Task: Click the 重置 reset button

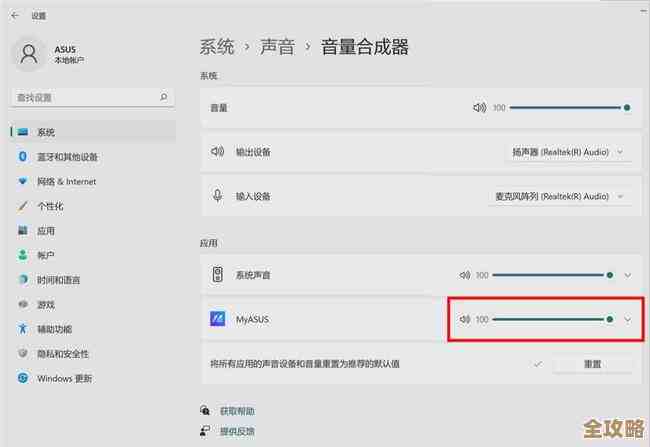Action: coord(592,364)
